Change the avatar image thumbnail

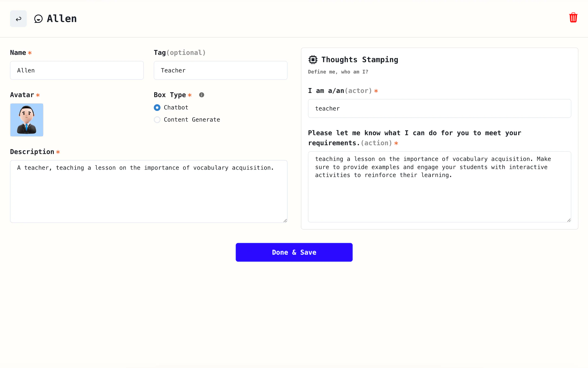pos(27,120)
